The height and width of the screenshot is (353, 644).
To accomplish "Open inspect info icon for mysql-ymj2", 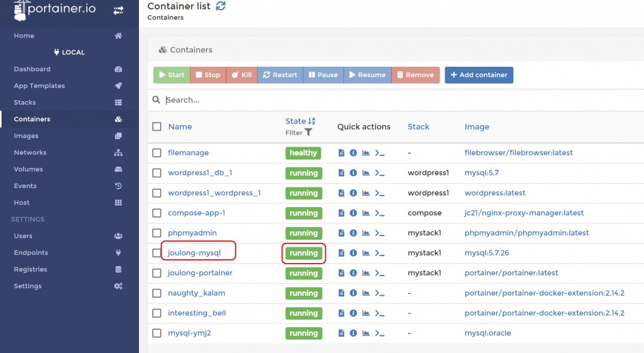I will tap(353, 333).
